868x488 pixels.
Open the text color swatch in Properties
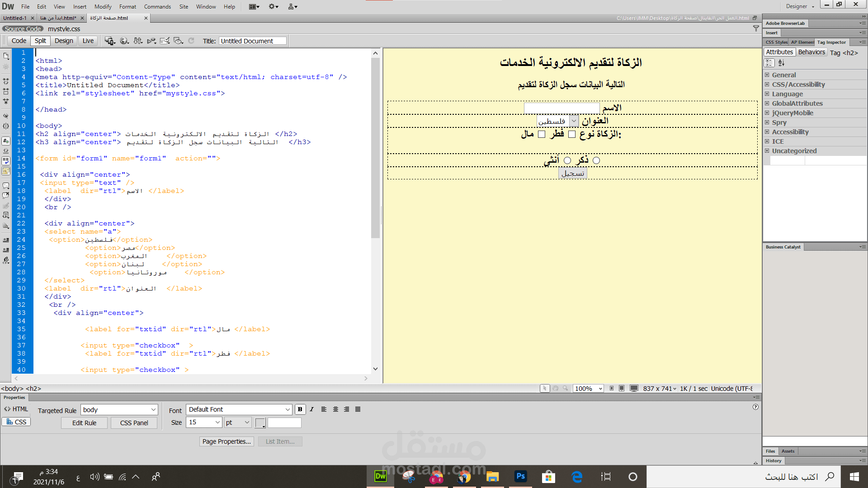[260, 422]
